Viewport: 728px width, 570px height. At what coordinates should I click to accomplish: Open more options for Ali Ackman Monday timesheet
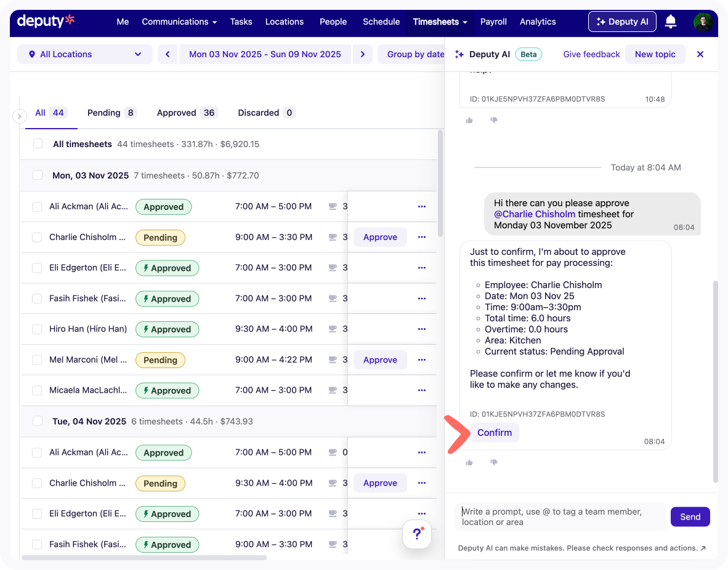[x=422, y=207]
